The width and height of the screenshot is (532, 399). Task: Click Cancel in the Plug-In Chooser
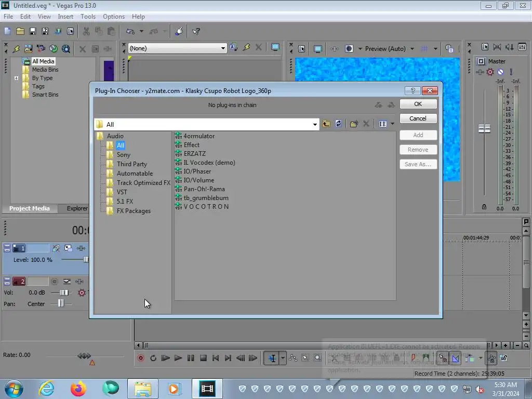(x=418, y=118)
